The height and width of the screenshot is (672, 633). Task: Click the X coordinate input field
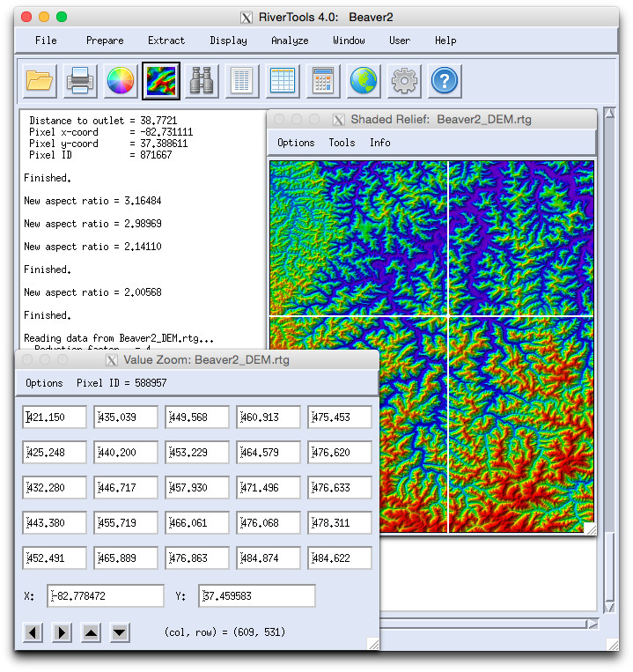pos(107,596)
